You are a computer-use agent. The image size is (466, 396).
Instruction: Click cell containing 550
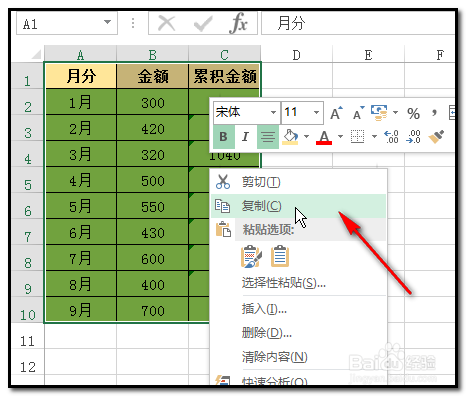tap(153, 206)
